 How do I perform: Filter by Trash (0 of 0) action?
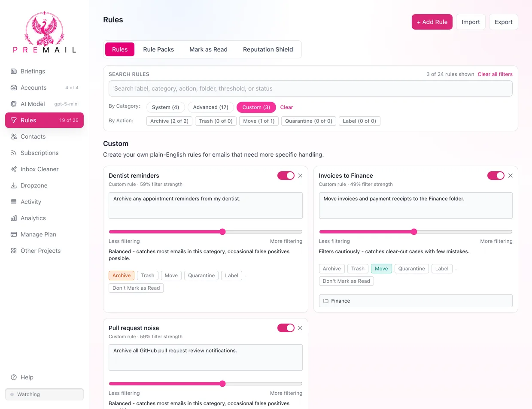pyautogui.click(x=216, y=121)
